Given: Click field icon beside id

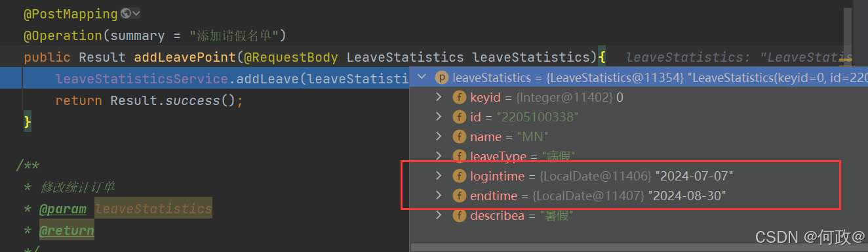Looking at the screenshot, I should point(459,117).
